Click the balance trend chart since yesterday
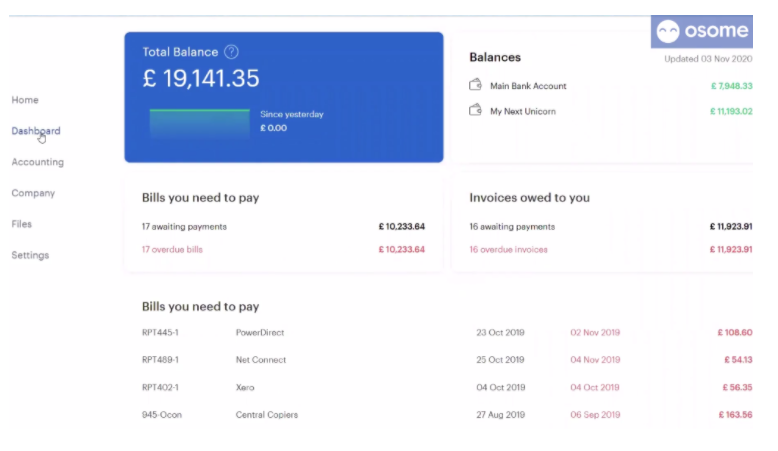The width and height of the screenshot is (778, 451). tap(199, 124)
